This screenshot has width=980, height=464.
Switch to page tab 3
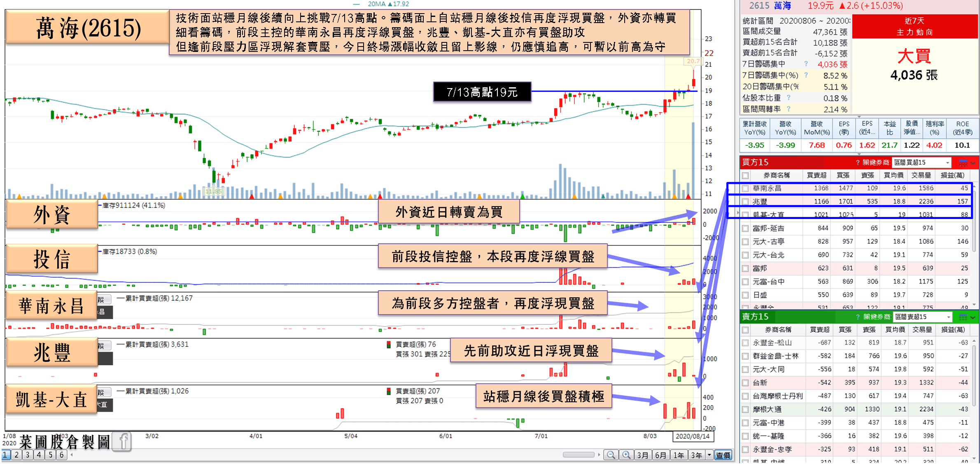[28, 455]
